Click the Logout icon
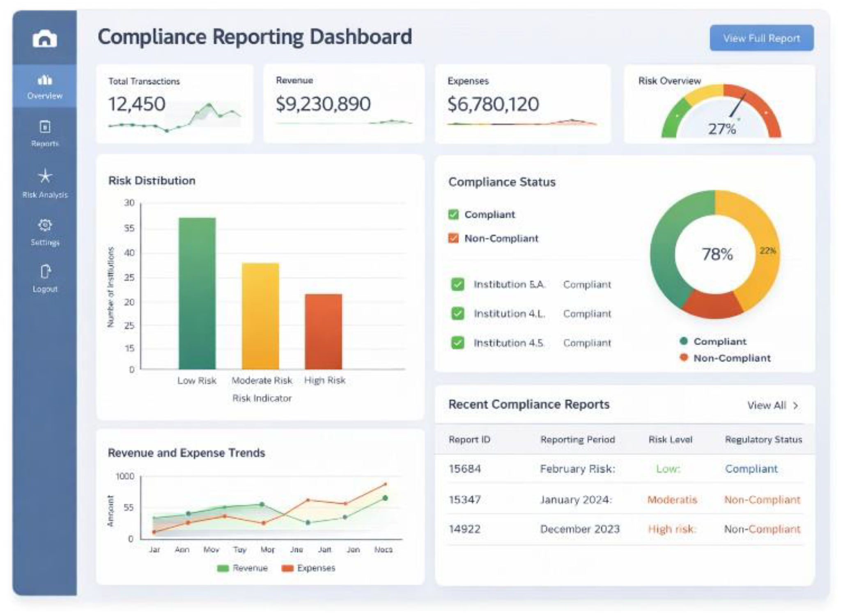Image resolution: width=843 pixels, height=616 pixels. 45,272
